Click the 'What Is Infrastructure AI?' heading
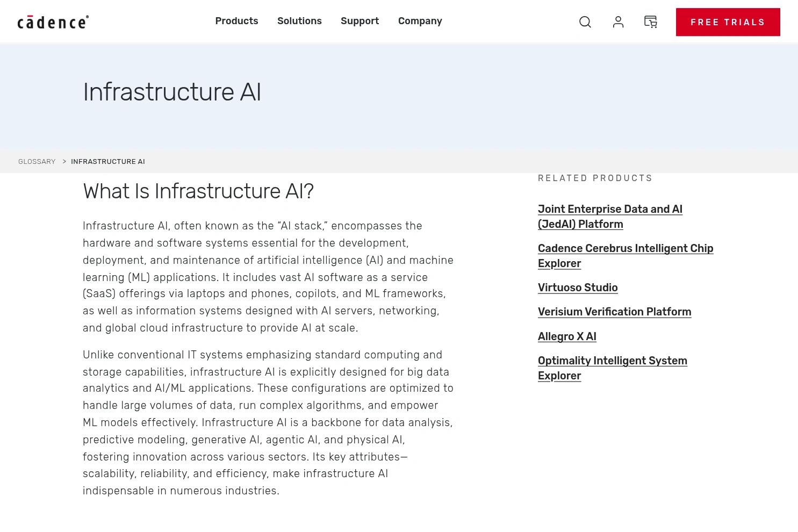Image resolution: width=798 pixels, height=532 pixels. [x=198, y=191]
